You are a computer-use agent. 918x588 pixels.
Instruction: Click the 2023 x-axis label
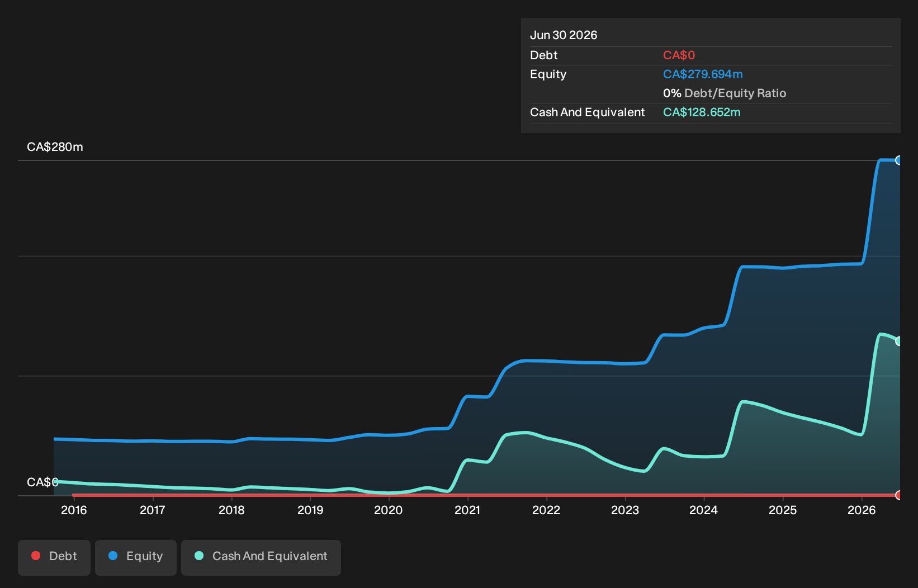click(x=625, y=510)
